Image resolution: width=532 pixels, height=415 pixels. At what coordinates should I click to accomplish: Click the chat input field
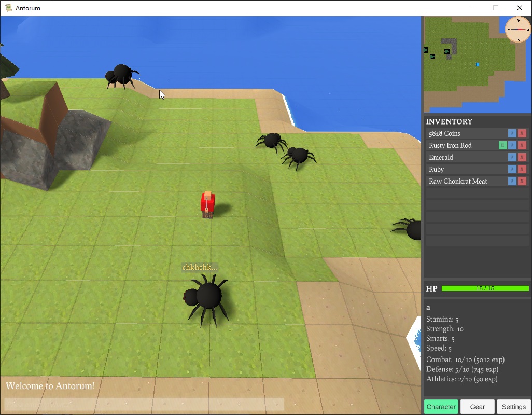[144, 404]
